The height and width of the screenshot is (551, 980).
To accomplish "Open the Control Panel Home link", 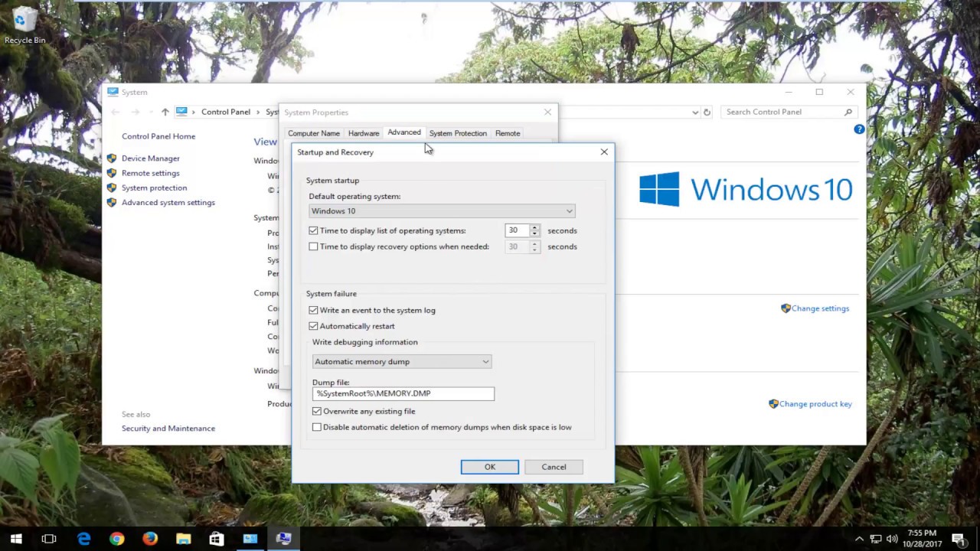I will [x=158, y=136].
